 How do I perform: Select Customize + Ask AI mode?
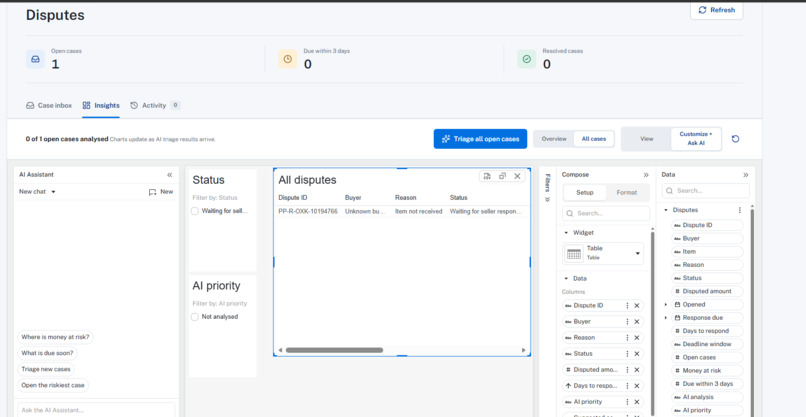pos(696,139)
